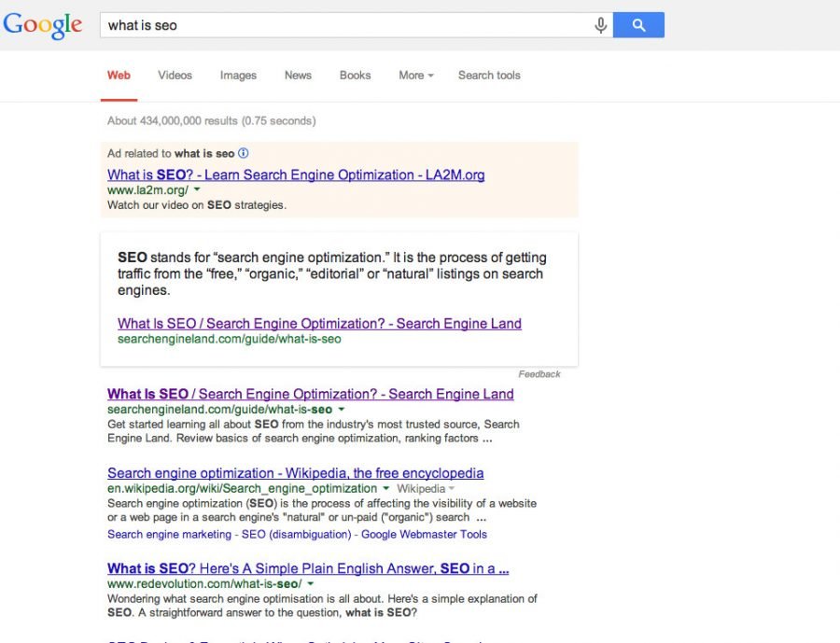Image resolution: width=840 pixels, height=643 pixels.
Task: Open the first organic Search Engine Land result
Action: click(x=310, y=394)
